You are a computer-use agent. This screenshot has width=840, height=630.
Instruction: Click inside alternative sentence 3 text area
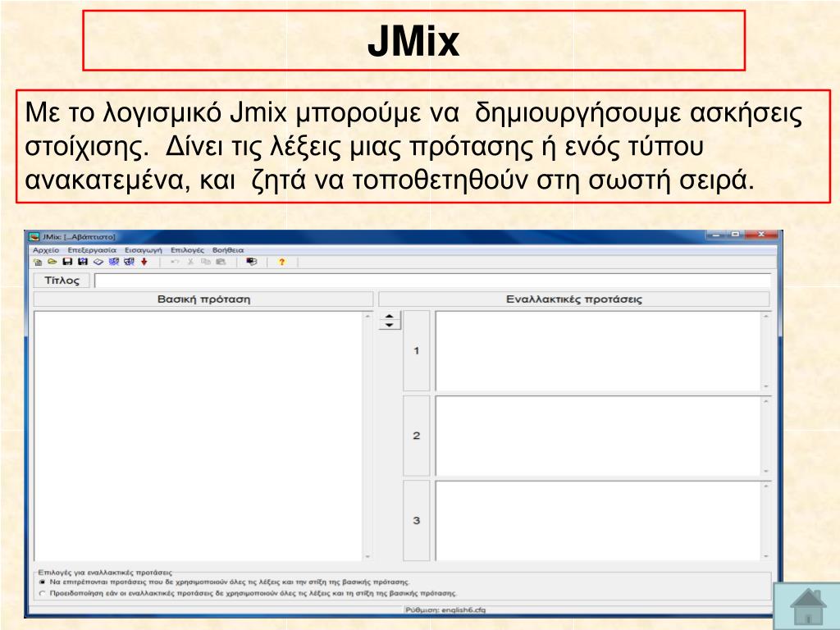pos(598,520)
